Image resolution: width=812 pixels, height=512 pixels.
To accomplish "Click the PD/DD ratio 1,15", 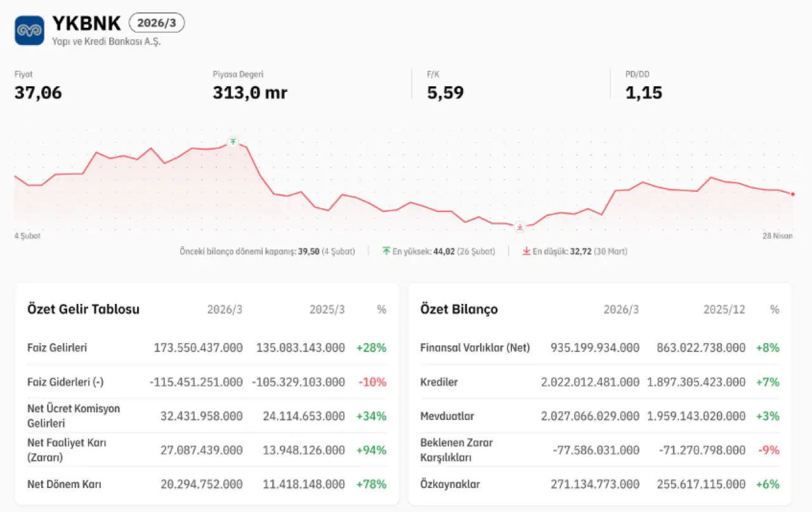I will [x=643, y=93].
